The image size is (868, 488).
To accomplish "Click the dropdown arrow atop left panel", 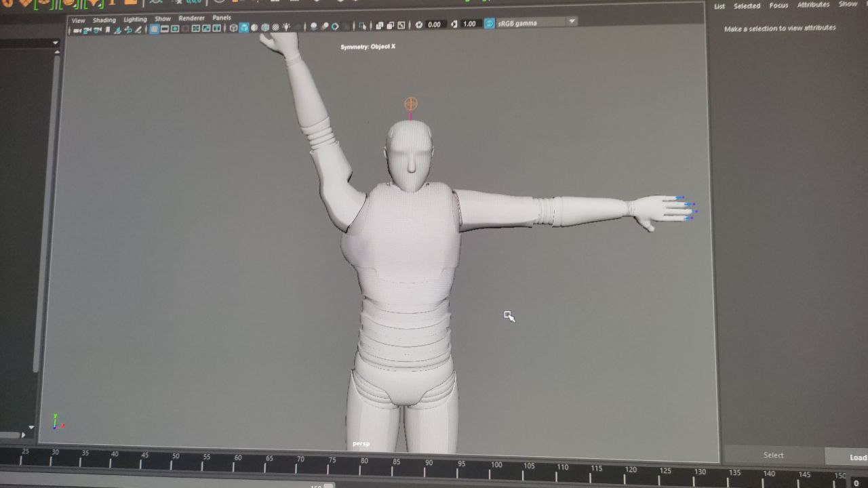I will pos(55,43).
